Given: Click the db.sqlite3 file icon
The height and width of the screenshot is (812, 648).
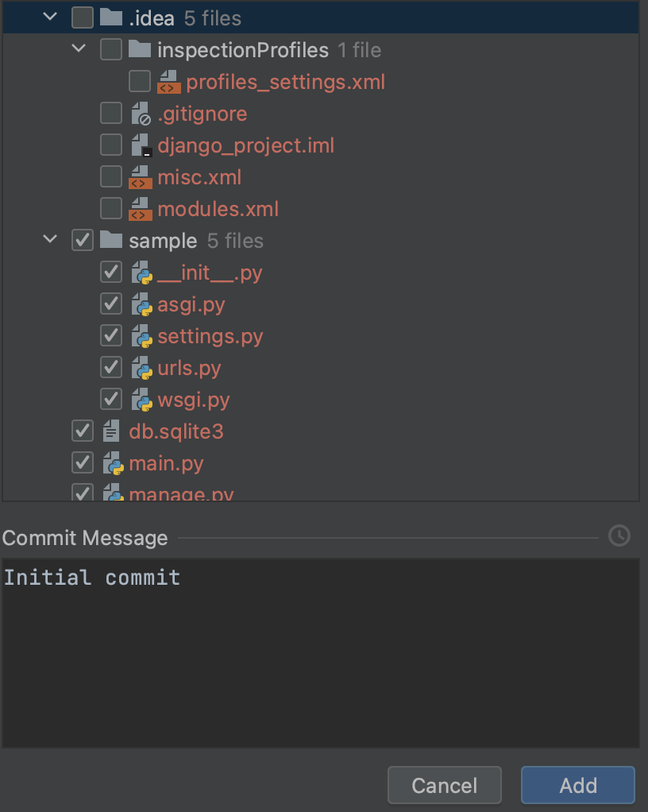Looking at the screenshot, I should (110, 431).
